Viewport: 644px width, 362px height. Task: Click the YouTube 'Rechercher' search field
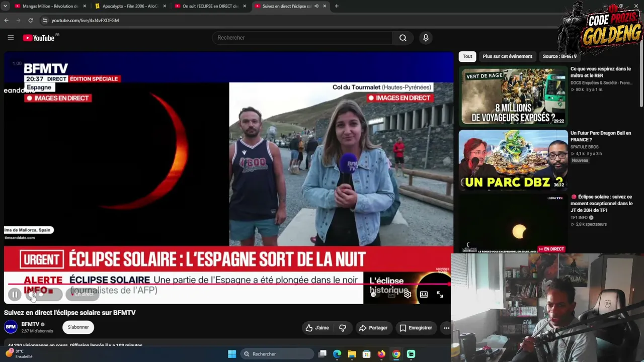coord(302,38)
